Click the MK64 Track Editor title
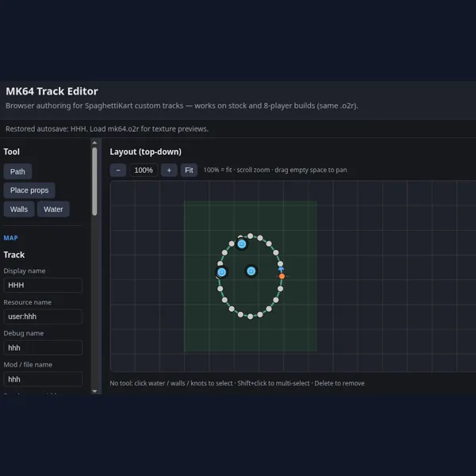 click(52, 91)
